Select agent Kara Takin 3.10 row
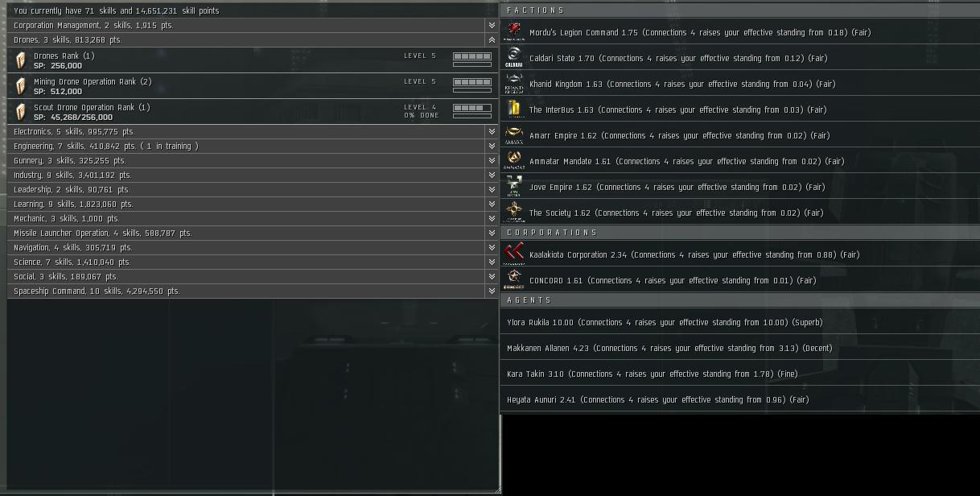Image resolution: width=980 pixels, height=496 pixels. 740,374
